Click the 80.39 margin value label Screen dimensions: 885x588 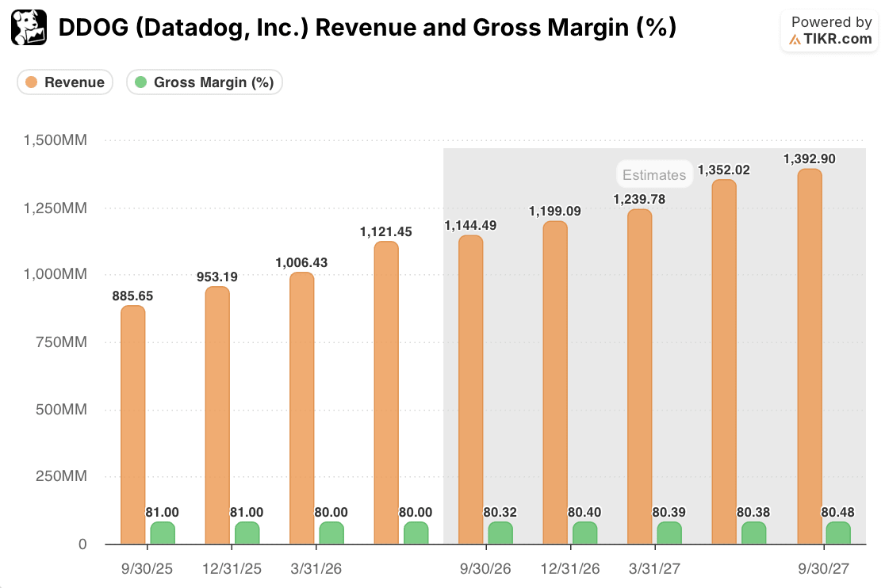(x=669, y=513)
